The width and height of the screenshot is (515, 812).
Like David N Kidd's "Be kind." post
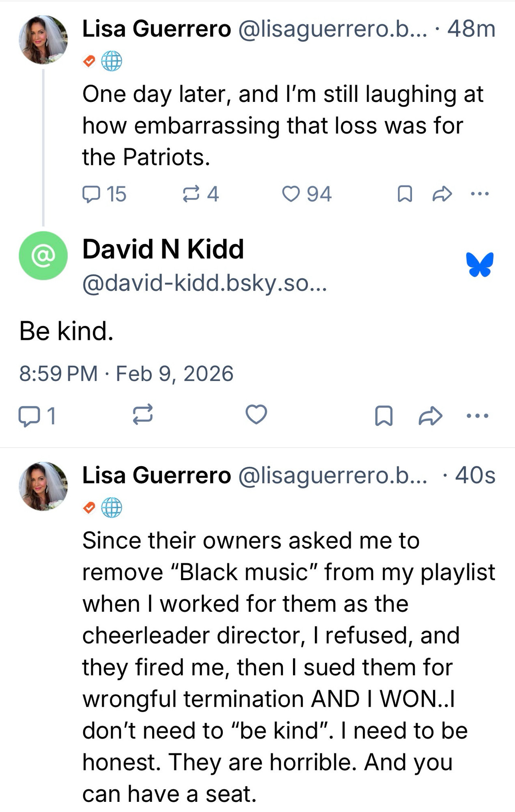(x=256, y=415)
